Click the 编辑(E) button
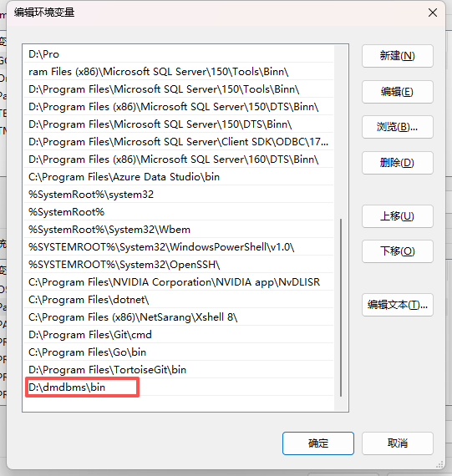This screenshot has height=476, width=452. click(398, 92)
